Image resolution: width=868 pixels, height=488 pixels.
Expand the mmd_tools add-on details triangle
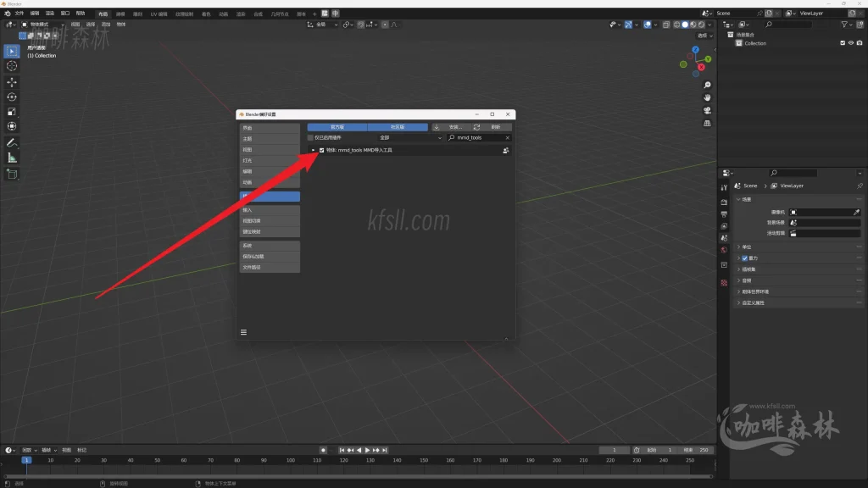pos(313,150)
